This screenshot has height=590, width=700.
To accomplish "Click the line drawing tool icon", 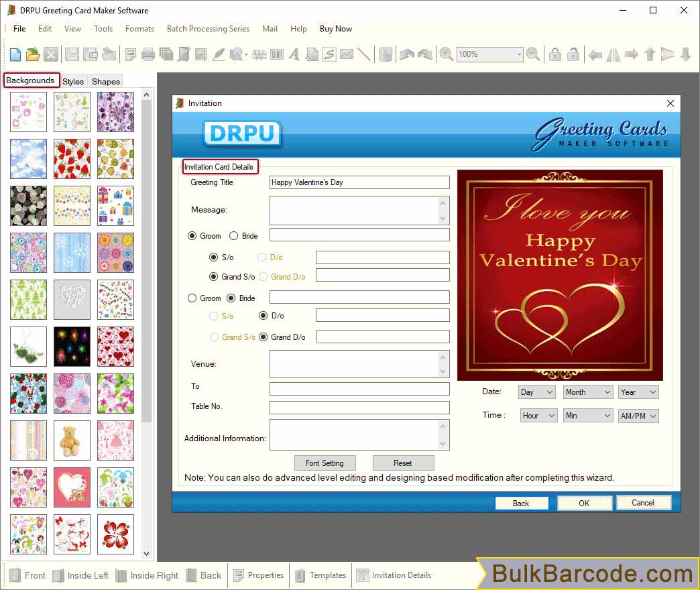I will tap(364, 54).
